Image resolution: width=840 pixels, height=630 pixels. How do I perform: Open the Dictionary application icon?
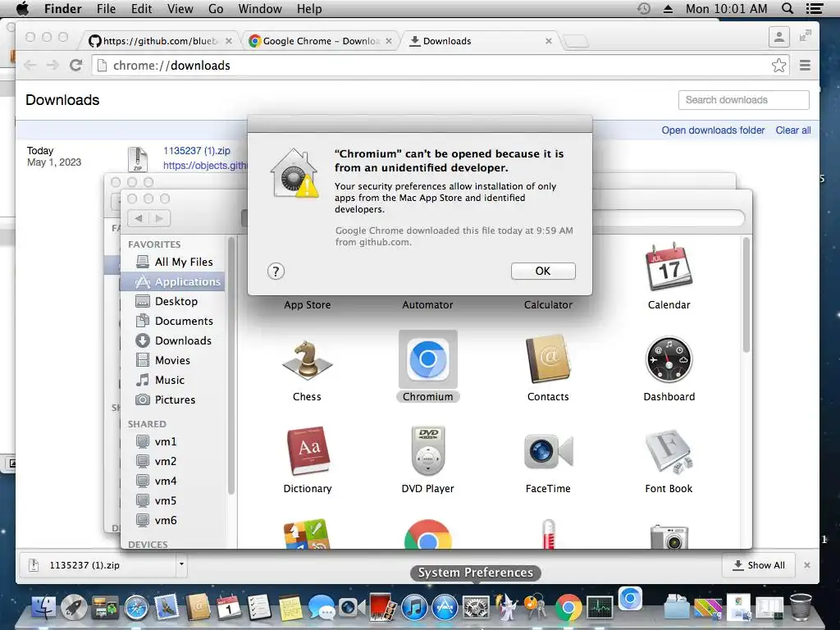(307, 451)
